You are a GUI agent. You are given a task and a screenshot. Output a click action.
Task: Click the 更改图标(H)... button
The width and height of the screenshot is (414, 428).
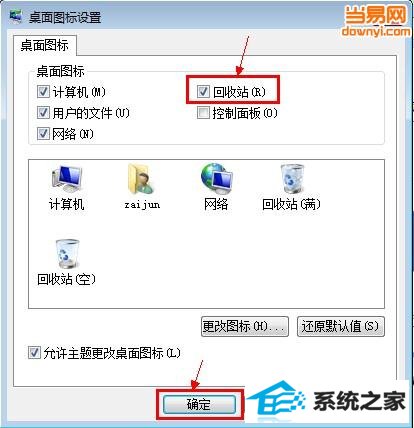245,326
